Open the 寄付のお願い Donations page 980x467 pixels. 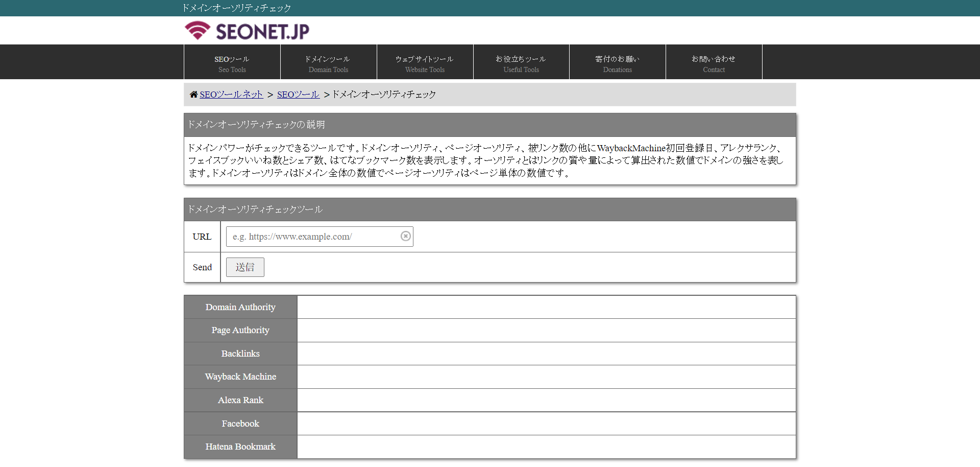617,62
